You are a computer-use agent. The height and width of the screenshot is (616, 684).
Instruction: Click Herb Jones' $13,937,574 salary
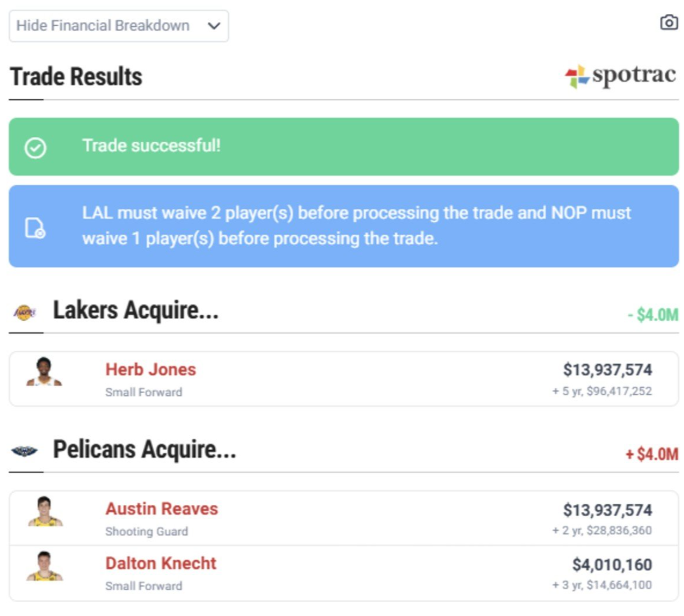607,370
